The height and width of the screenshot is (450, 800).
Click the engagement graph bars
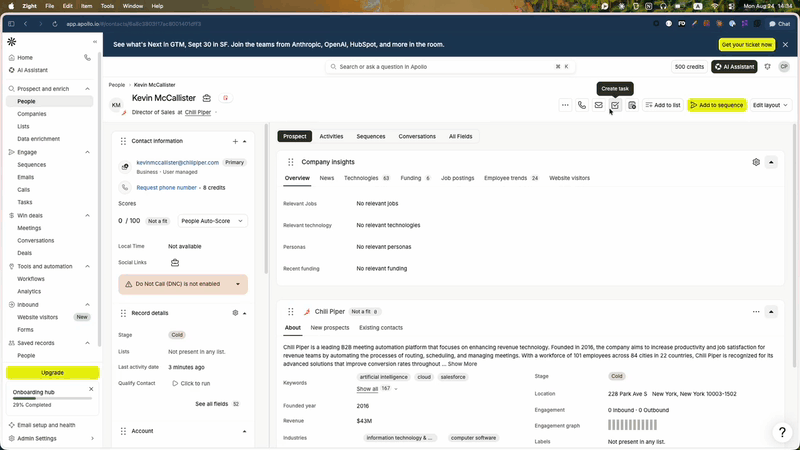point(632,425)
